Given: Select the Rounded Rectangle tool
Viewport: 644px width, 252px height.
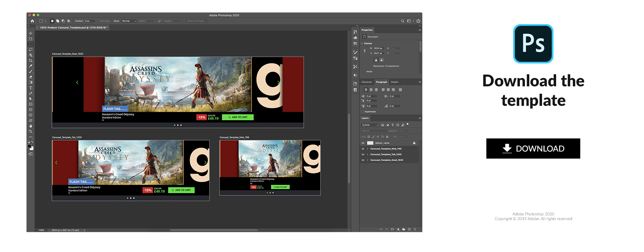Looking at the screenshot, I should [x=31, y=110].
